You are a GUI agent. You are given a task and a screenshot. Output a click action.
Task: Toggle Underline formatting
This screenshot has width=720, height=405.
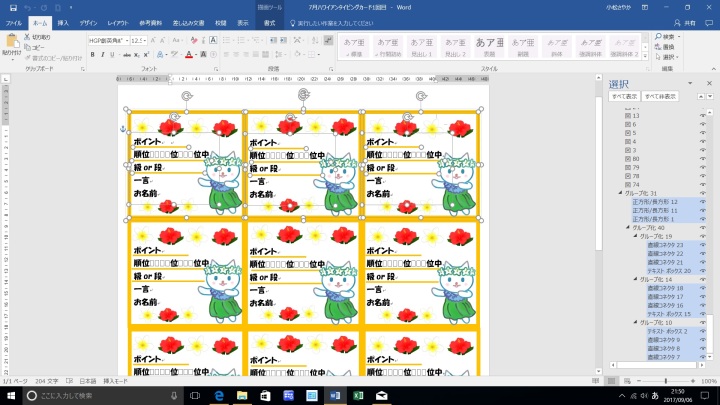[x=112, y=55]
